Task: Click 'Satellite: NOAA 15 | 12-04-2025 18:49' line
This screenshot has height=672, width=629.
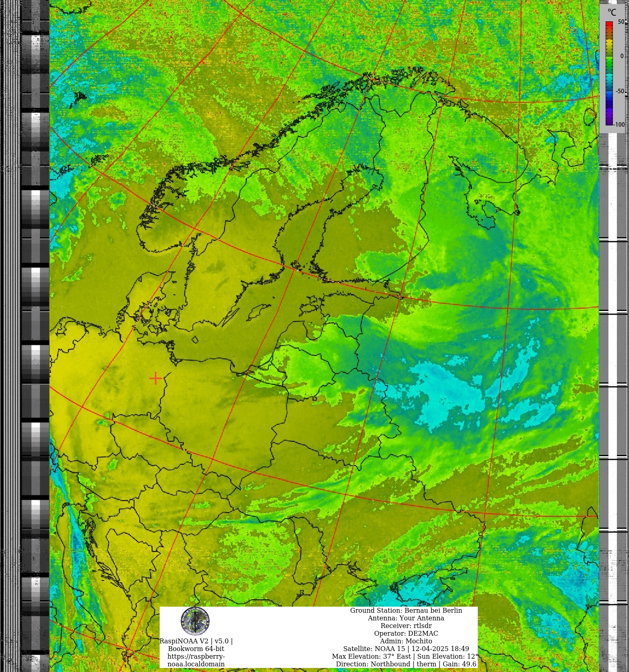Action: [x=406, y=649]
